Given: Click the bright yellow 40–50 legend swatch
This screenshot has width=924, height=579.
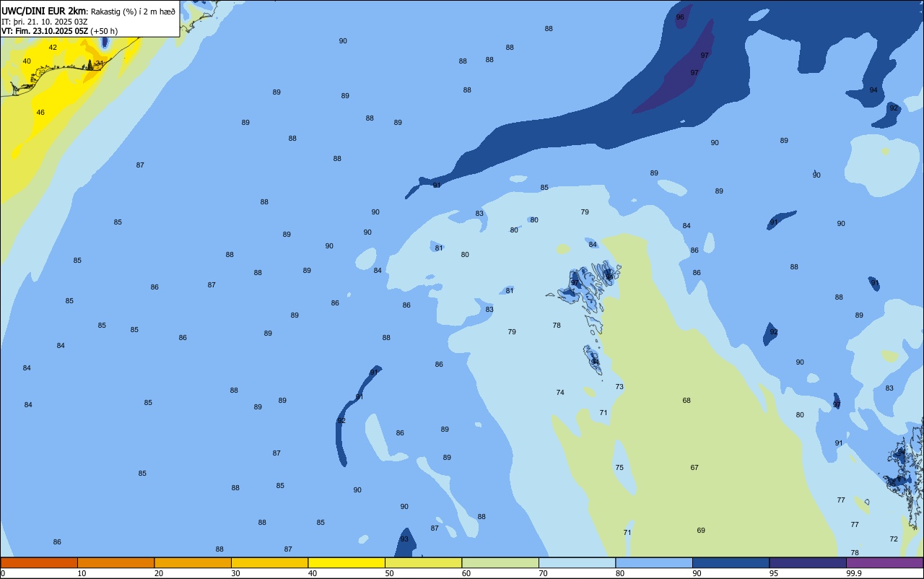Looking at the screenshot, I should coord(346,562).
